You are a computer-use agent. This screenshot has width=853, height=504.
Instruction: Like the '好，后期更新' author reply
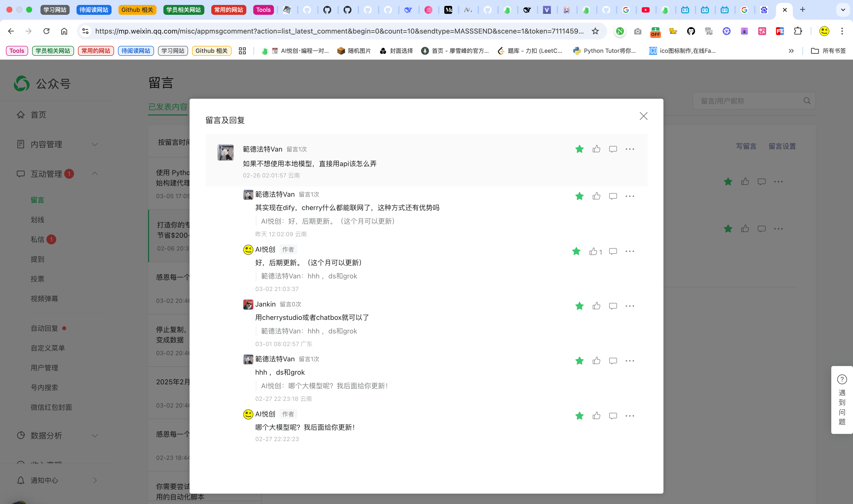[596, 251]
